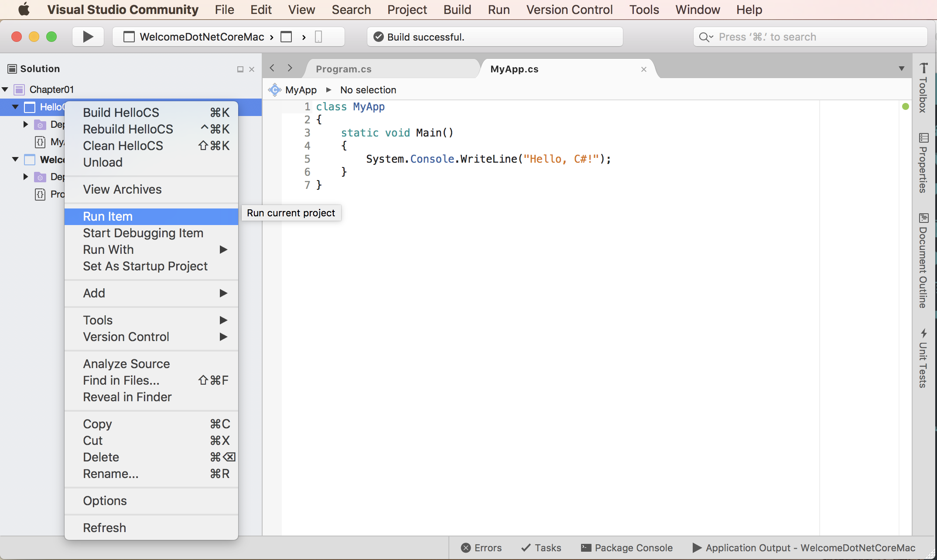Click the green analysis status dot
937x560 pixels.
[x=906, y=106]
